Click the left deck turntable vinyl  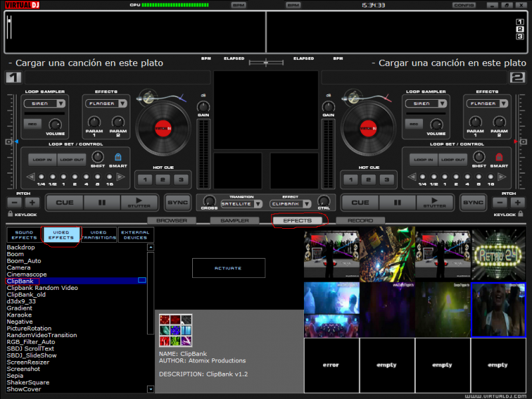click(162, 128)
